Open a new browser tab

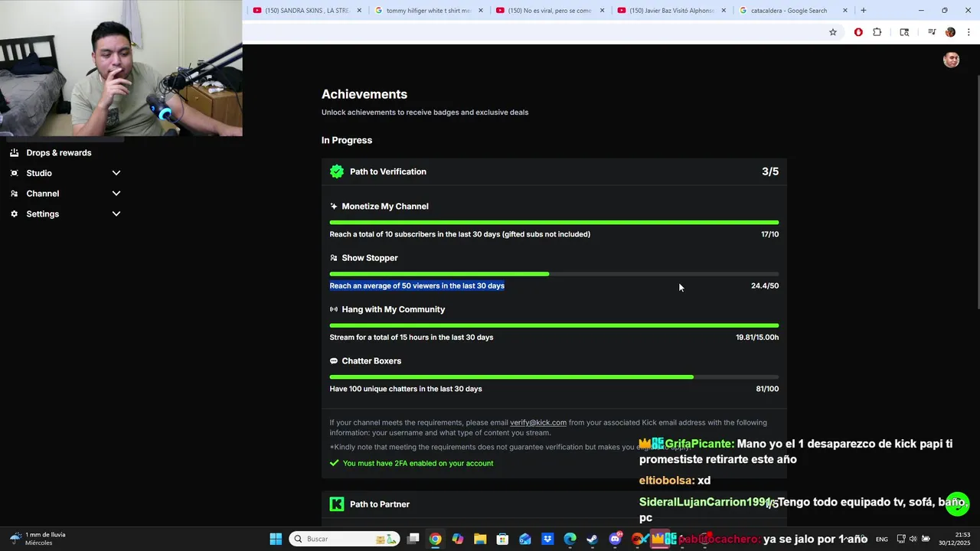pos(864,11)
